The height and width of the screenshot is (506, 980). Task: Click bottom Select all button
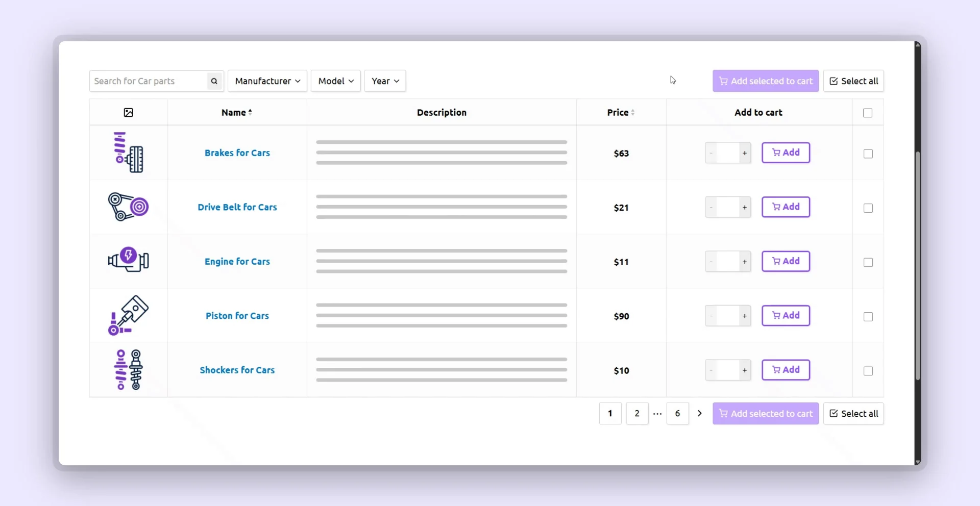pyautogui.click(x=853, y=414)
